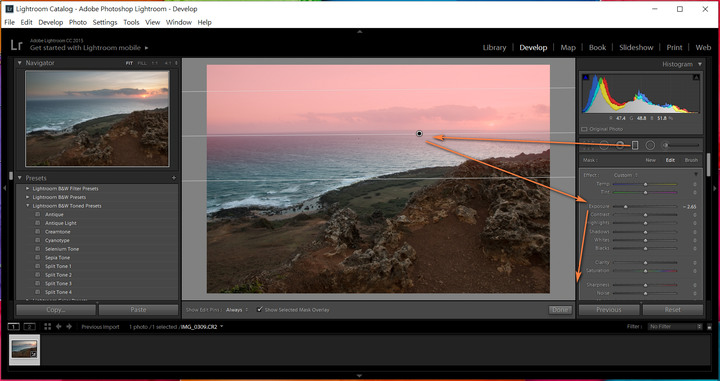Select the IMG_0309 filmstrip thumbnail
The width and height of the screenshot is (720, 381).
coord(24,350)
